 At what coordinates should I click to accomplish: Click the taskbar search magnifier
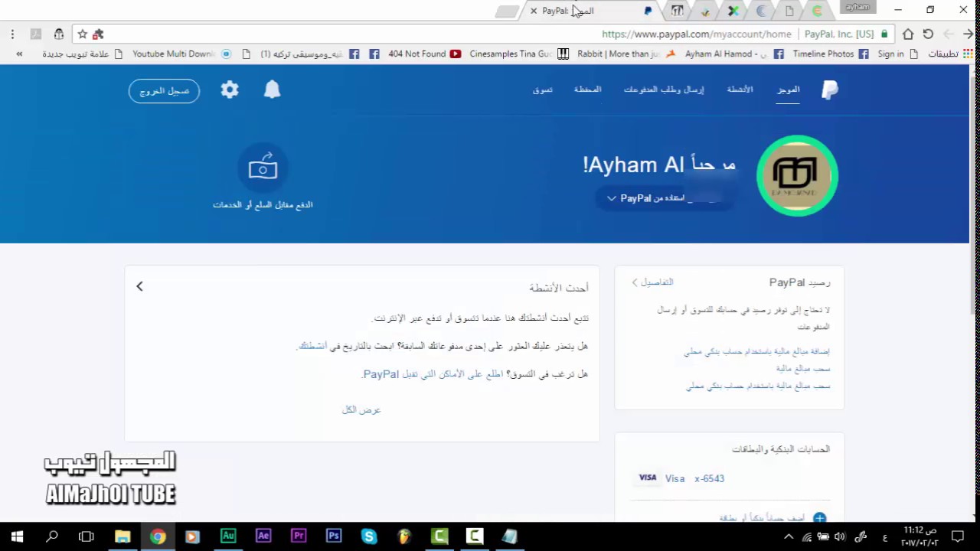52,536
